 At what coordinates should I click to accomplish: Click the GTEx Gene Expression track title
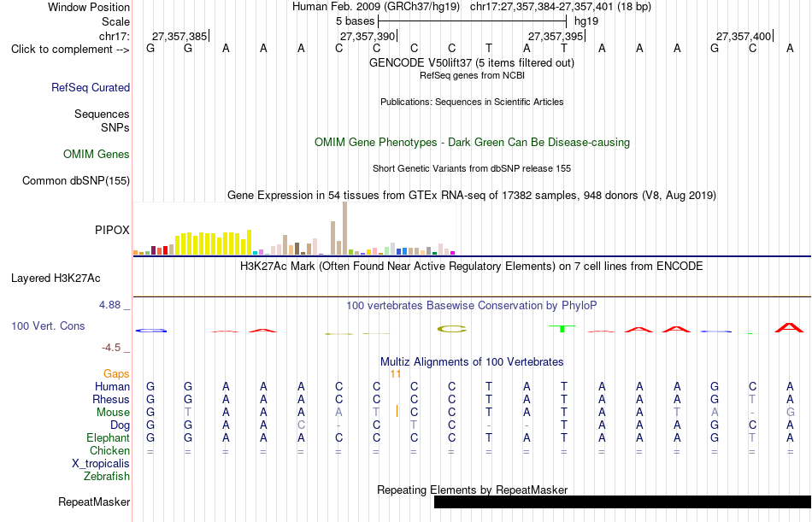[x=472, y=196]
